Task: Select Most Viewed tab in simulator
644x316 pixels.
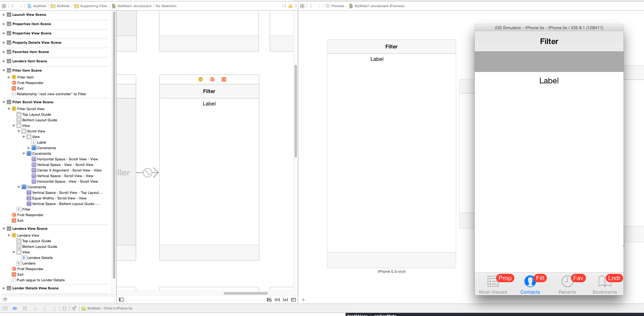Action: point(493,284)
